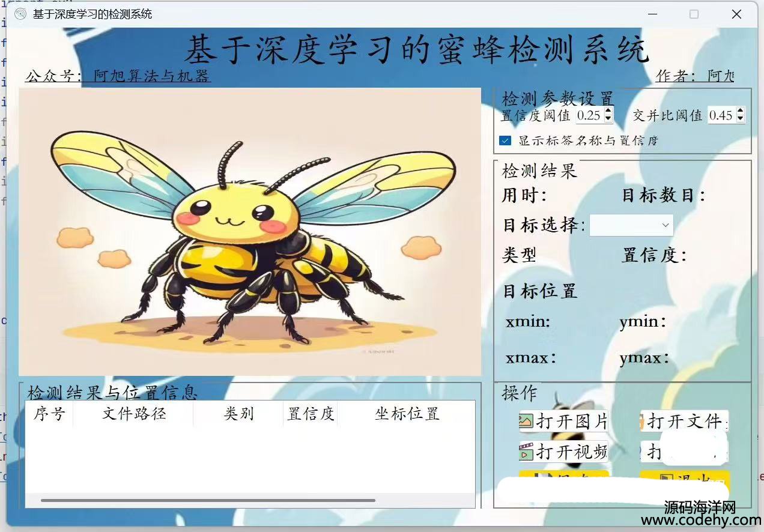Click the results table horizontal scrollbar
764x532 pixels.
click(208, 500)
